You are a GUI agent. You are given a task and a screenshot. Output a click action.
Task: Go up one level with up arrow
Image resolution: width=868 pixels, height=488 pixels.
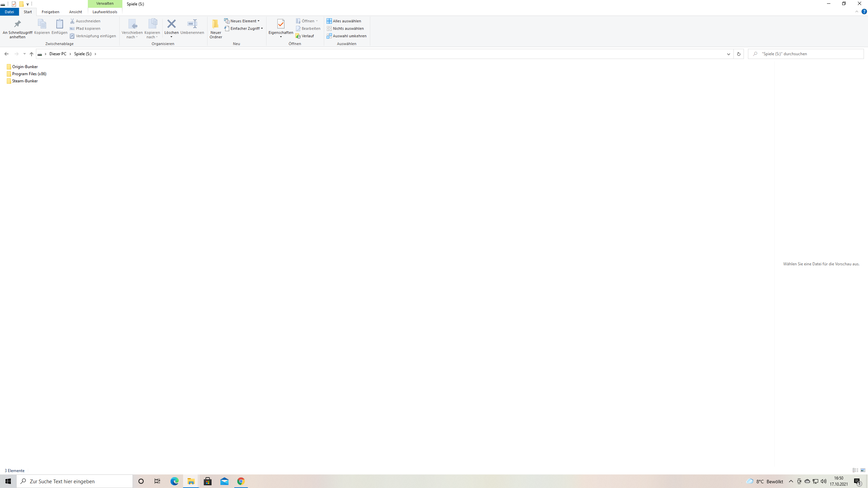pyautogui.click(x=32, y=54)
